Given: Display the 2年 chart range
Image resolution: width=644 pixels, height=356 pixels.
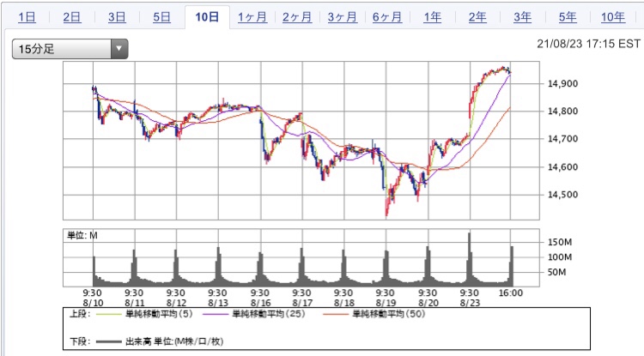Looking at the screenshot, I should tap(477, 17).
